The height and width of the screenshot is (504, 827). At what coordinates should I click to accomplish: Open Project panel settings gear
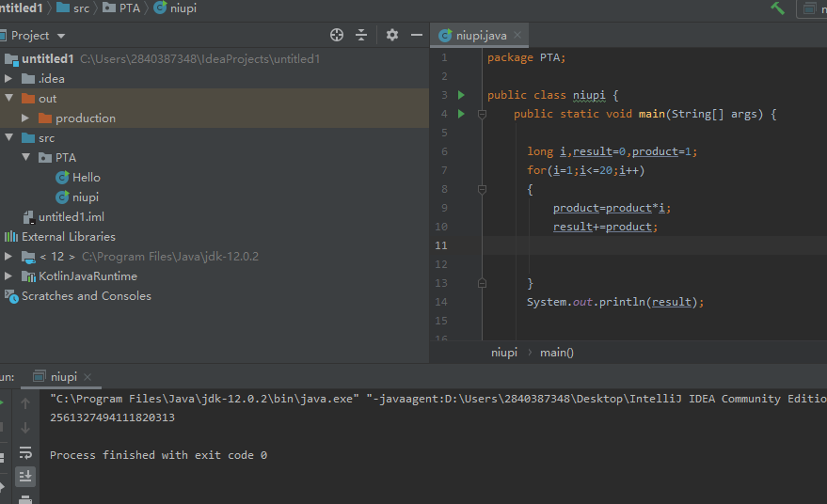point(392,35)
